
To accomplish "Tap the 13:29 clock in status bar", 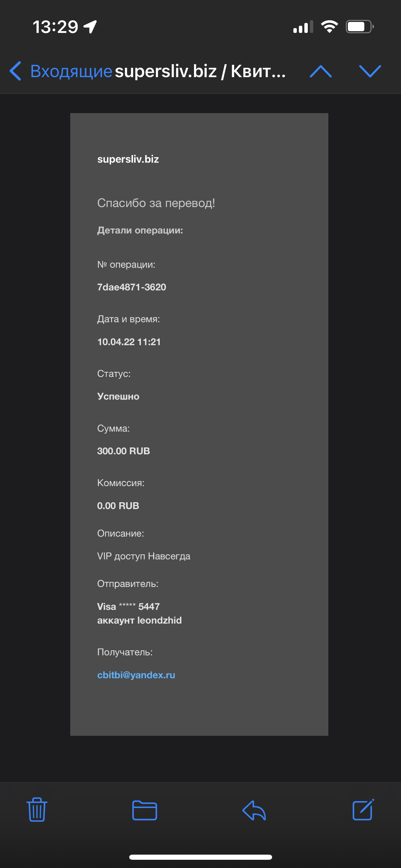I will pos(56,27).
